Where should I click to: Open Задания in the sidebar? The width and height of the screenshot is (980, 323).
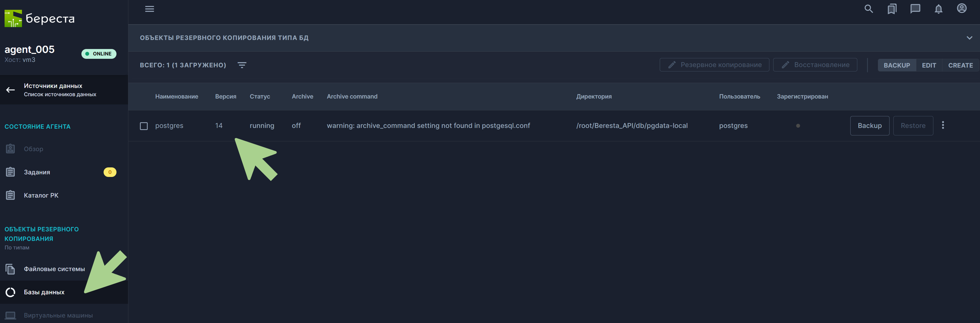(37, 172)
